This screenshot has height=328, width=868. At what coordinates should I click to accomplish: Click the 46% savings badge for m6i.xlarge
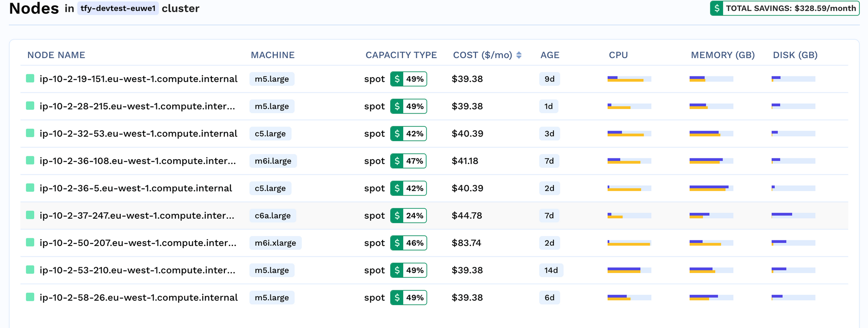coord(408,243)
